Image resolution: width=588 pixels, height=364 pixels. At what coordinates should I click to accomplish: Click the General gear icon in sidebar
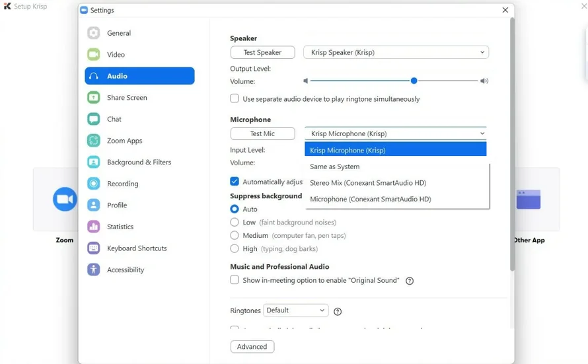coord(93,33)
